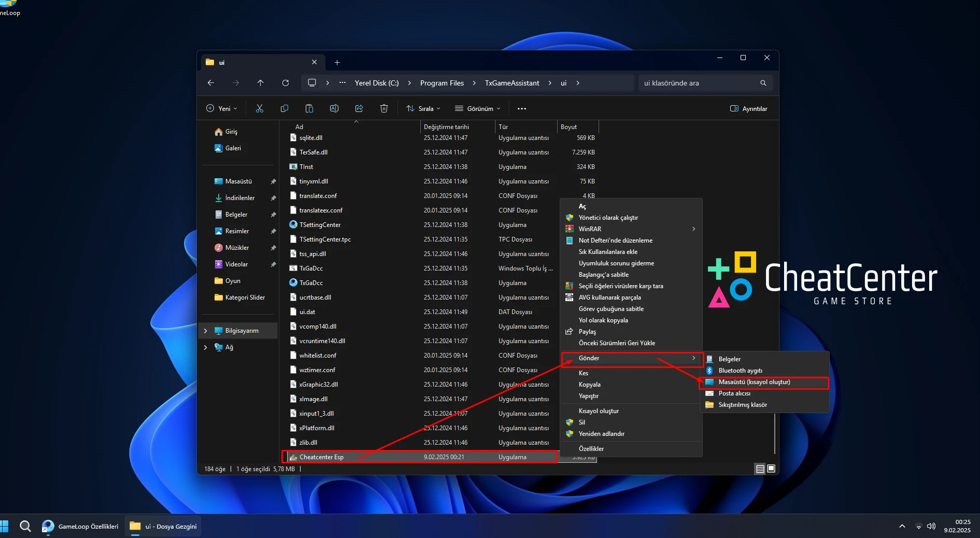Click Program Files in the address breadcrumb
The width and height of the screenshot is (980, 538).
pos(442,83)
